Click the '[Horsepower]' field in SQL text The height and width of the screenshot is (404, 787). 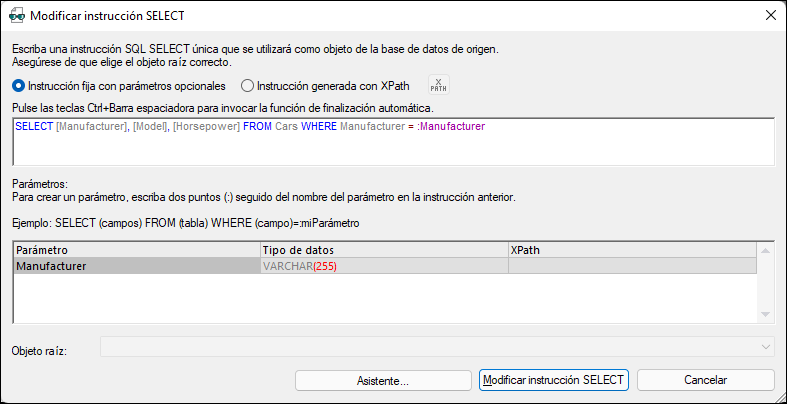click(206, 127)
